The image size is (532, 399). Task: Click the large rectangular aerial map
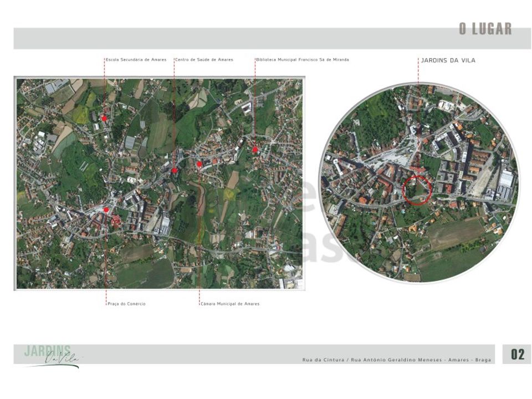pos(160,183)
